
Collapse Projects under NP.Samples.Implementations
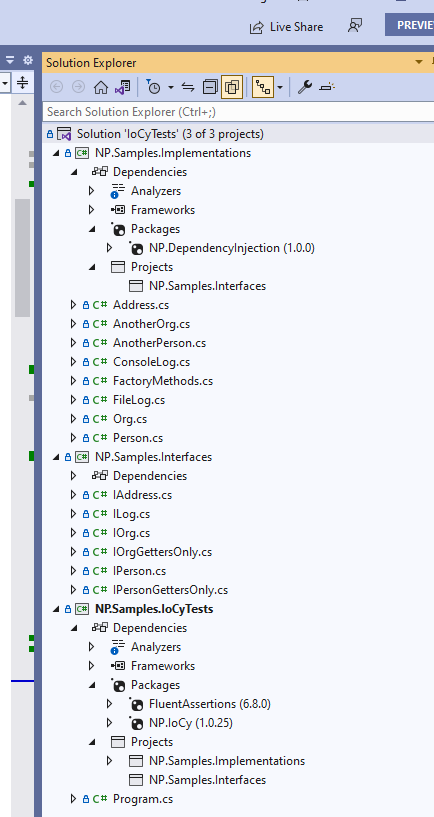point(92,267)
